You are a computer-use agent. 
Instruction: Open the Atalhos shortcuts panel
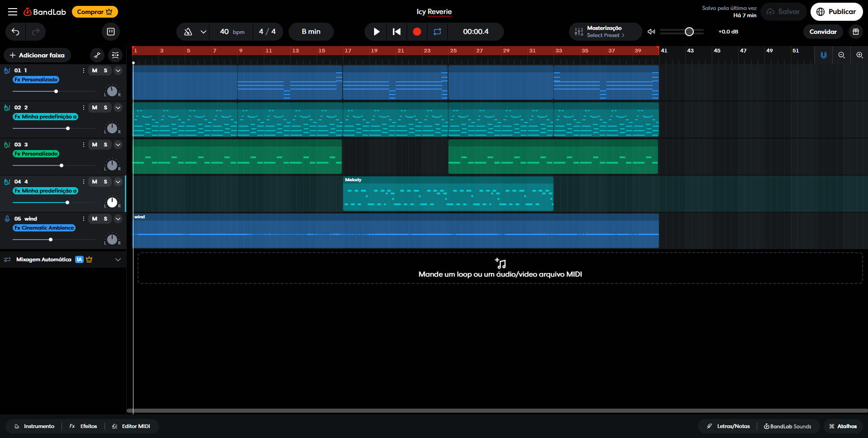pyautogui.click(x=843, y=426)
